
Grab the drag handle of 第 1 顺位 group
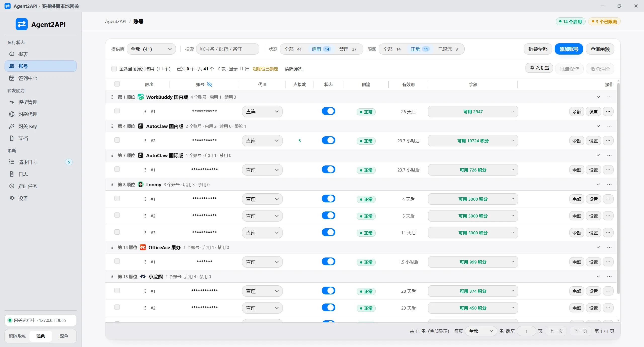[x=112, y=97]
